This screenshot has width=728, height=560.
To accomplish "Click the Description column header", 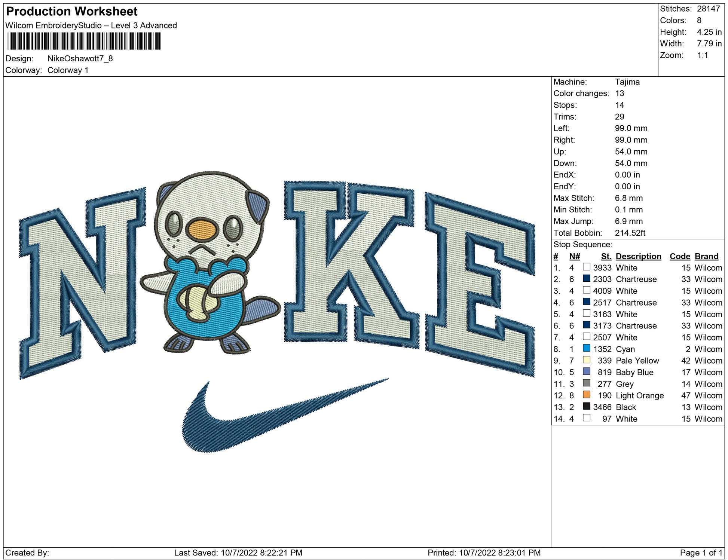I will pos(638,256).
